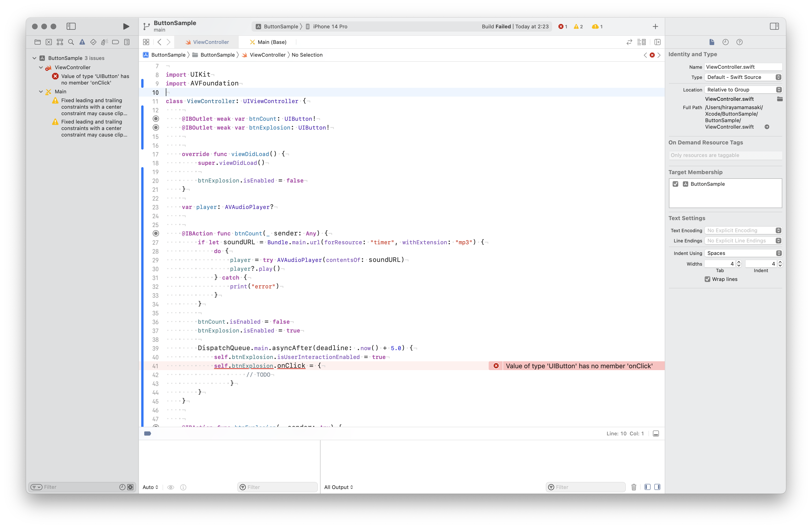Open the Issue navigator warning icon
This screenshot has height=528, width=812.
coord(82,42)
